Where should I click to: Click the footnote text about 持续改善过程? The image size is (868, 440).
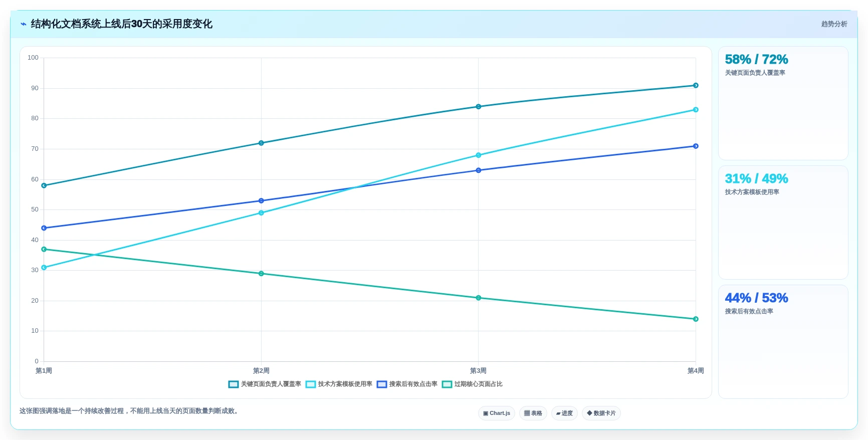(130, 411)
